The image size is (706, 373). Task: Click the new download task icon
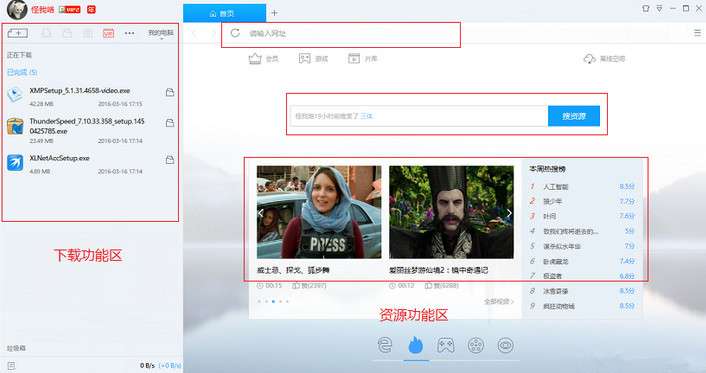click(18, 33)
